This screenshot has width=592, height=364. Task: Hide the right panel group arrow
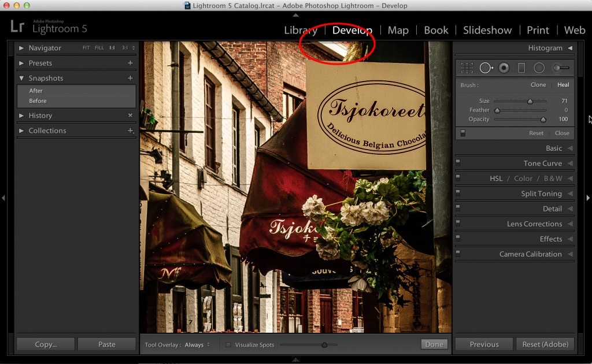tap(588, 198)
